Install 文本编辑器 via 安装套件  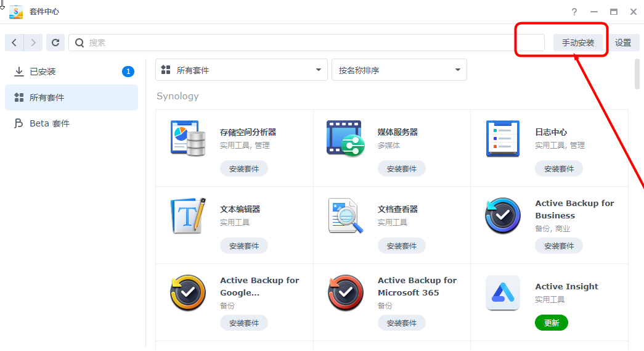point(244,246)
